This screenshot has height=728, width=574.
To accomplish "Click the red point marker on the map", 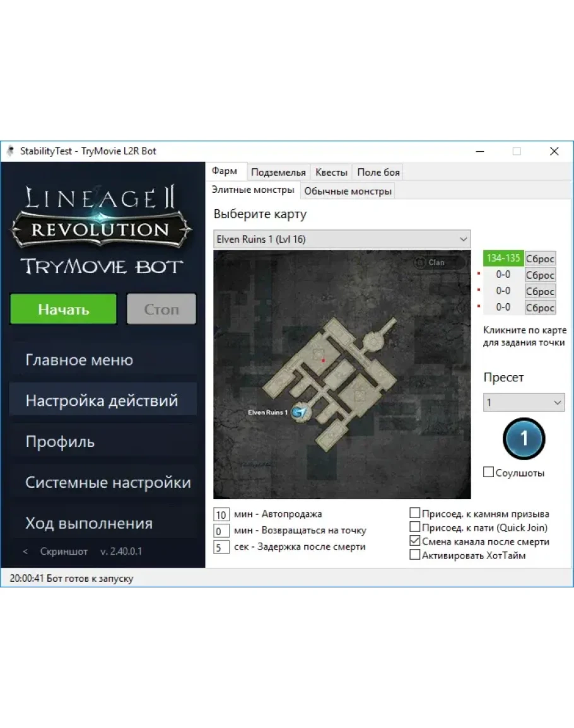I will coord(324,360).
